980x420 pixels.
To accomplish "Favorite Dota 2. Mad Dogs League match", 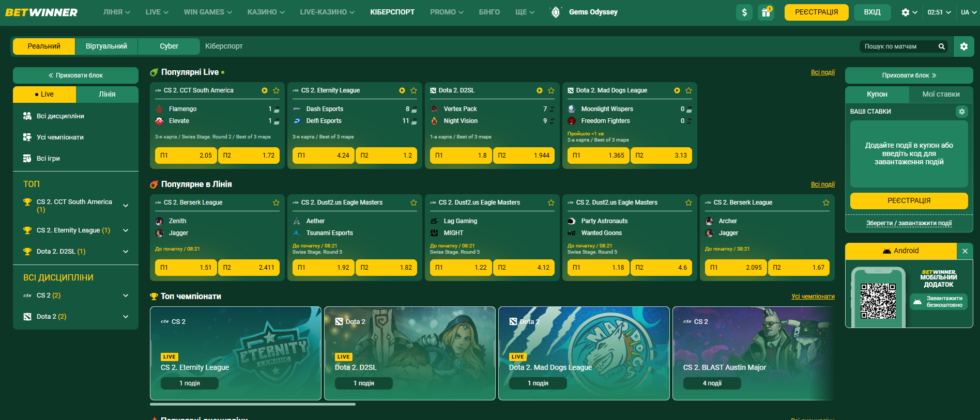I will pos(688,90).
